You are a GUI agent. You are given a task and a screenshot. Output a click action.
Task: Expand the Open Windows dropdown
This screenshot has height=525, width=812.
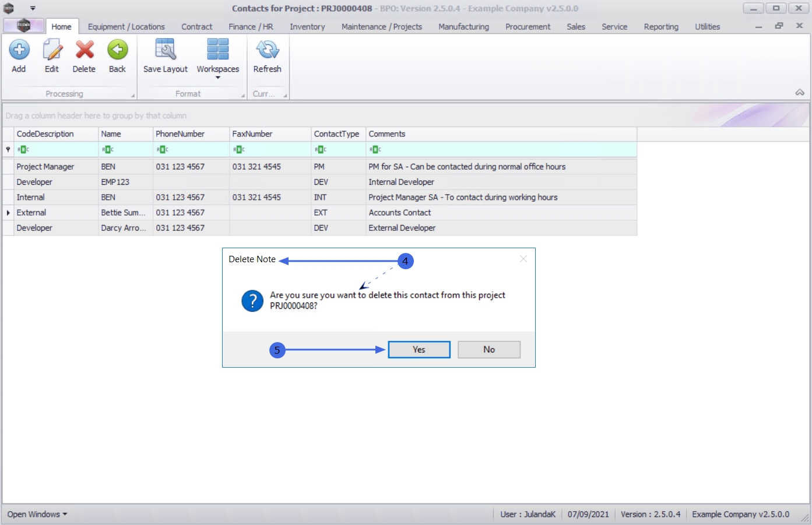tap(37, 515)
